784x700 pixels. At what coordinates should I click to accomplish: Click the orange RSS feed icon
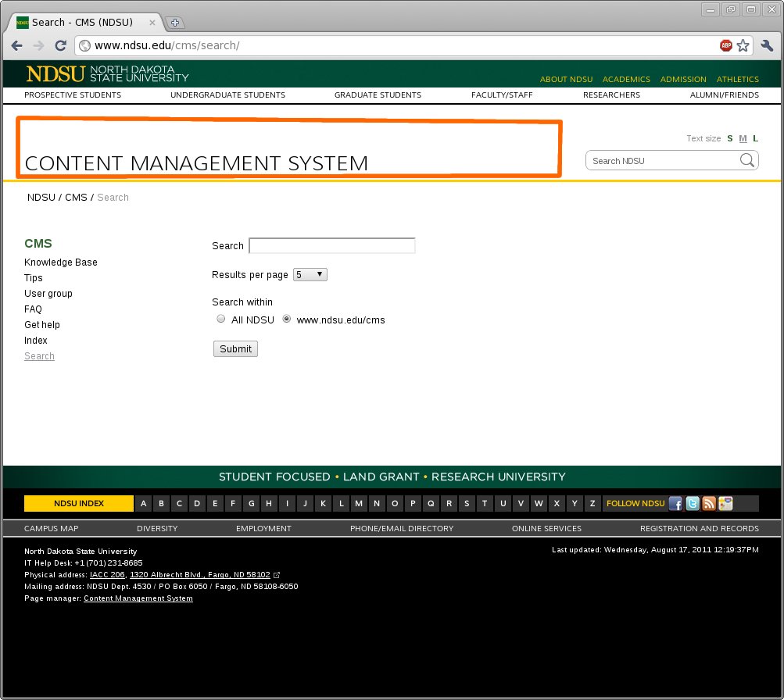coord(709,504)
